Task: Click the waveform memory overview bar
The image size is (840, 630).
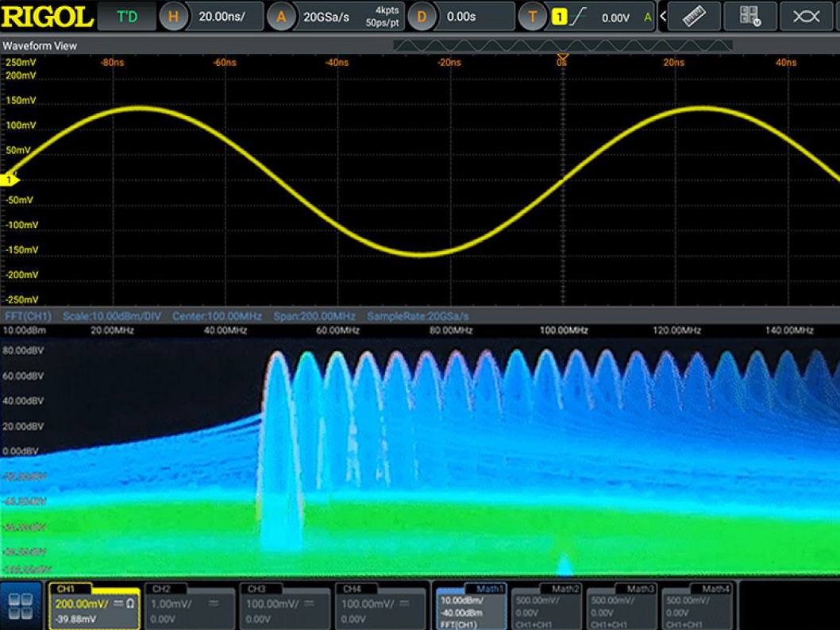Action: (x=562, y=45)
